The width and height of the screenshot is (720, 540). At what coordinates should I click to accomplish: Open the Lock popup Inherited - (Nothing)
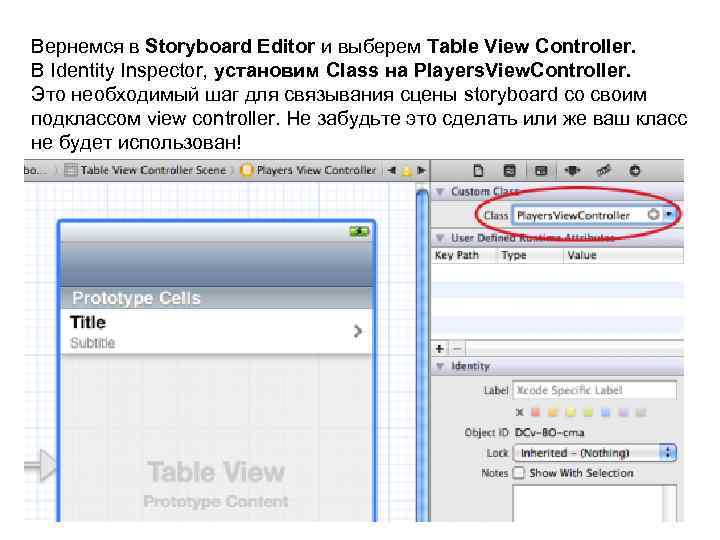click(x=595, y=453)
